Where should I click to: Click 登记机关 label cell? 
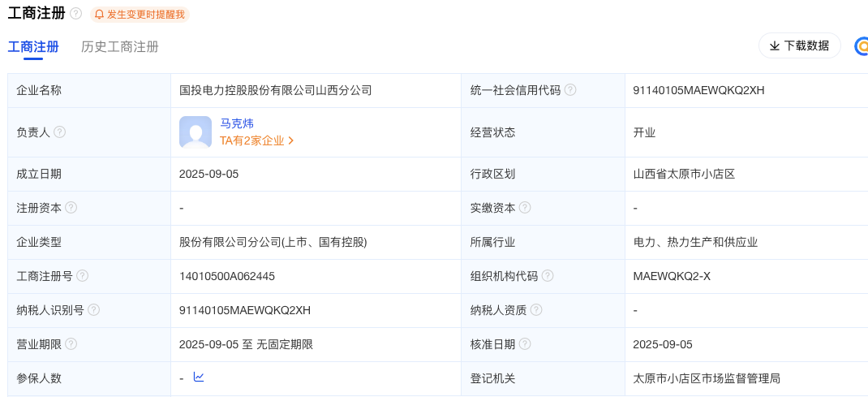543,378
